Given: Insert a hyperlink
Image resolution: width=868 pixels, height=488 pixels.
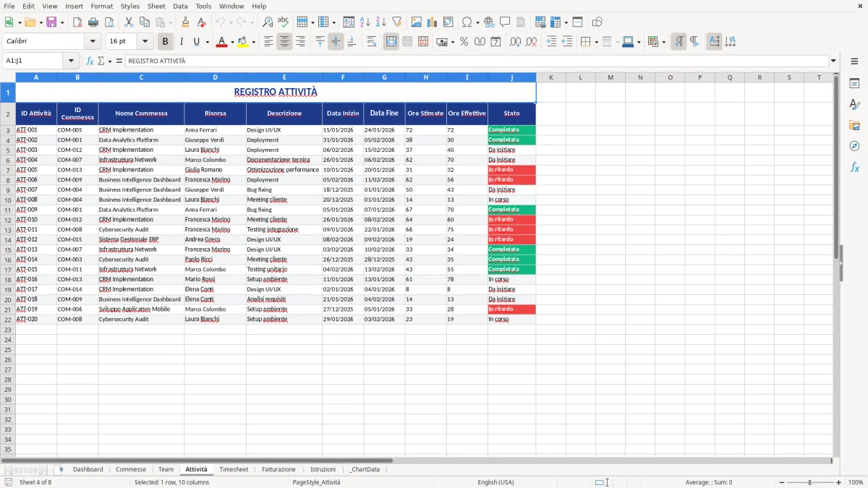Looking at the screenshot, I should [x=490, y=22].
